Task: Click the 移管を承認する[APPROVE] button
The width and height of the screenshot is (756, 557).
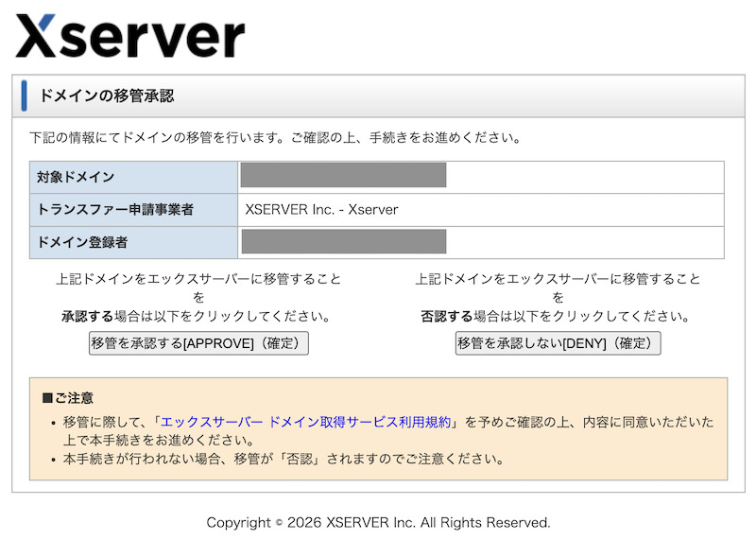Action: [x=198, y=343]
